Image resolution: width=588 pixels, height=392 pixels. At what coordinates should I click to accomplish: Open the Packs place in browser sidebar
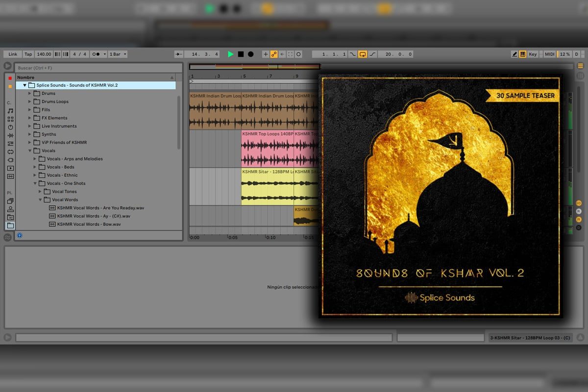pos(10,201)
